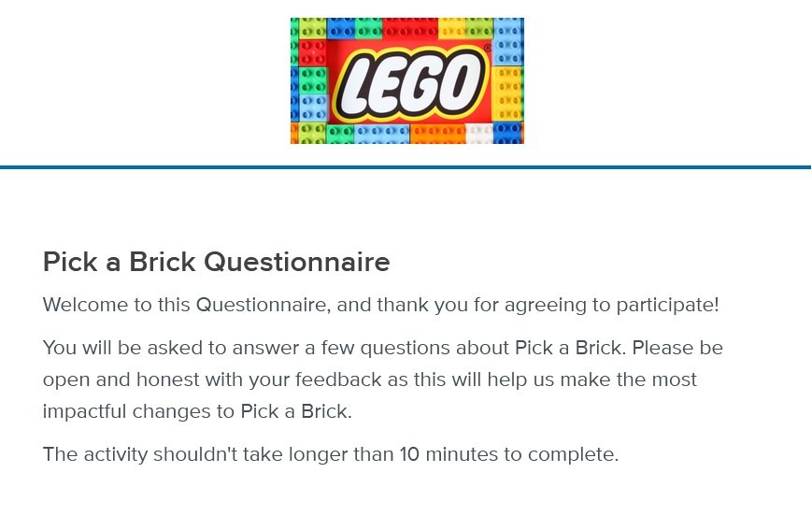Click the LEGO logo banner image

(x=406, y=80)
